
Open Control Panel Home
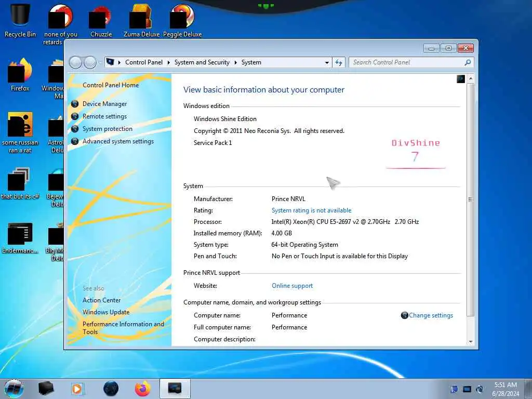(x=111, y=85)
